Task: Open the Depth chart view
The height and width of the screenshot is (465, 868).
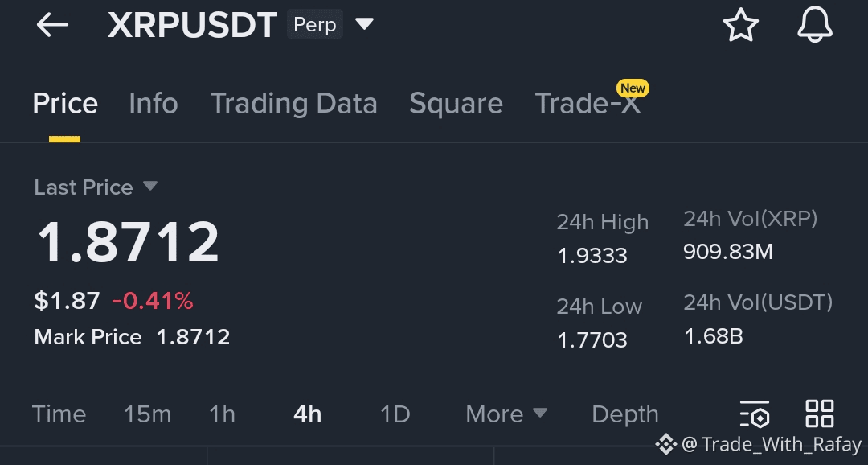Action: (x=624, y=414)
